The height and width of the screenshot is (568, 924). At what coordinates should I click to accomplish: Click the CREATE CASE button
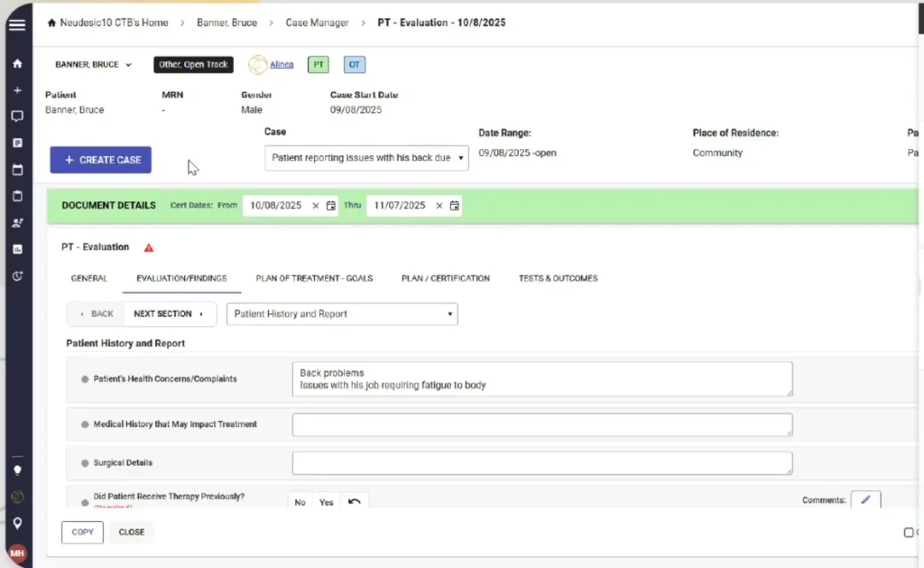100,160
